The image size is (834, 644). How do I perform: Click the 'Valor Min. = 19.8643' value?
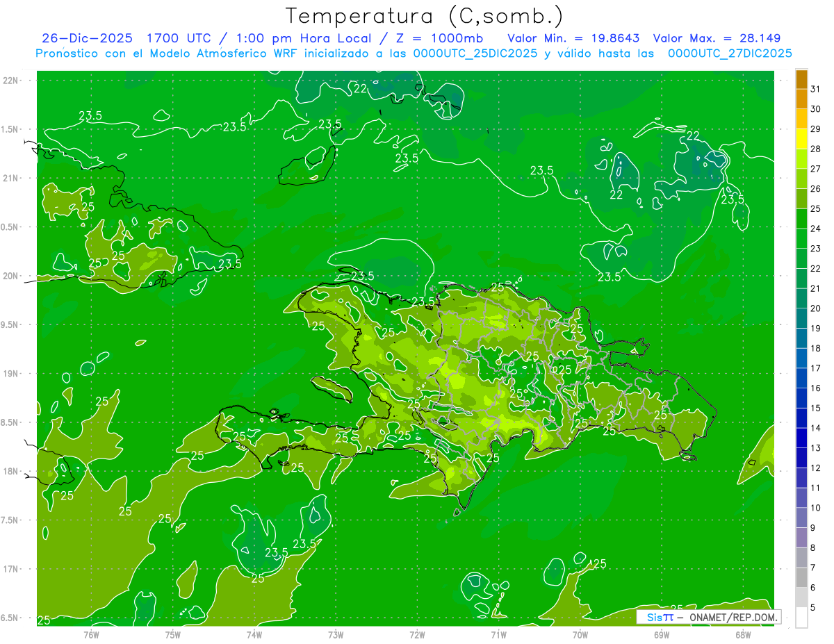(573, 38)
